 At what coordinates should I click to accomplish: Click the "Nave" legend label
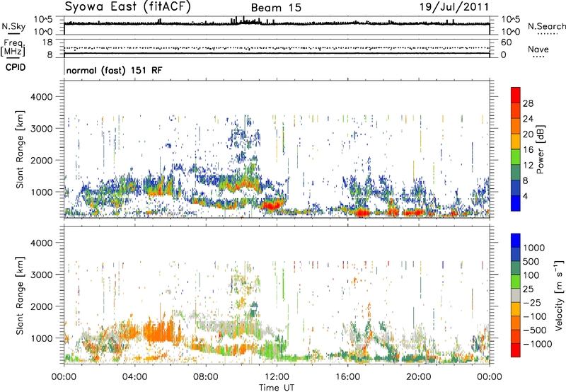pyautogui.click(x=538, y=49)
